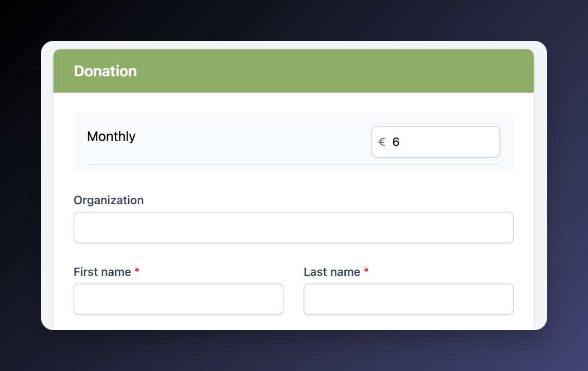588x371 pixels.
Task: Click into the First name input
Action: pos(178,299)
